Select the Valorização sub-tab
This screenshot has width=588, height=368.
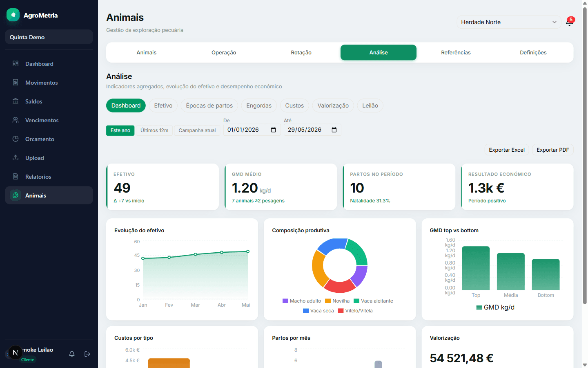click(333, 105)
